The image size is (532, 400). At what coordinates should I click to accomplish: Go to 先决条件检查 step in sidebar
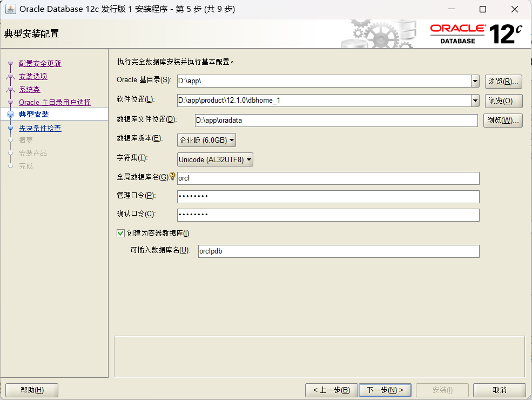[40, 128]
